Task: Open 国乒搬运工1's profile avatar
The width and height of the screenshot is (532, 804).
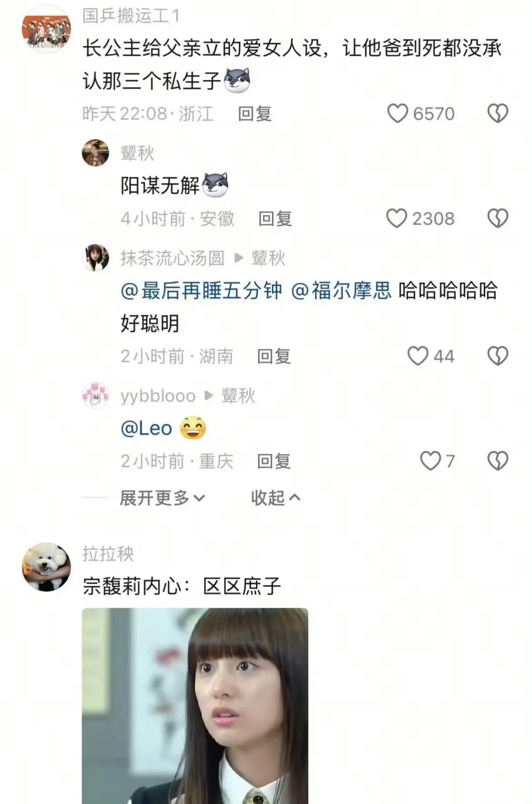Action: coord(46,28)
